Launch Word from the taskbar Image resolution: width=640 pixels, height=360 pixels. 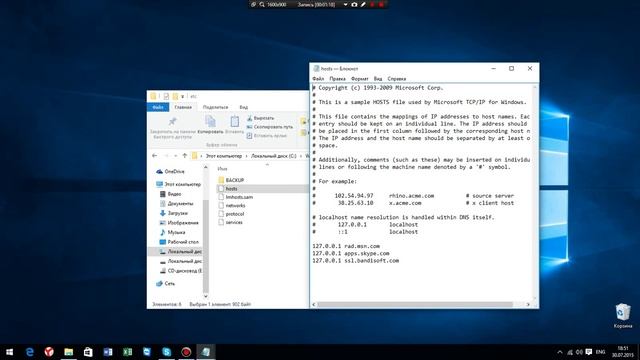click(x=108, y=352)
